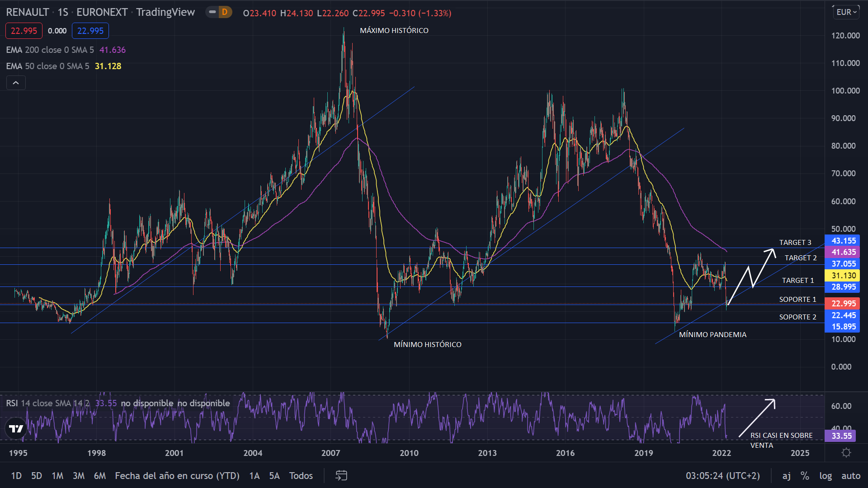
Task: Toggle auto scale mode
Action: point(851,475)
